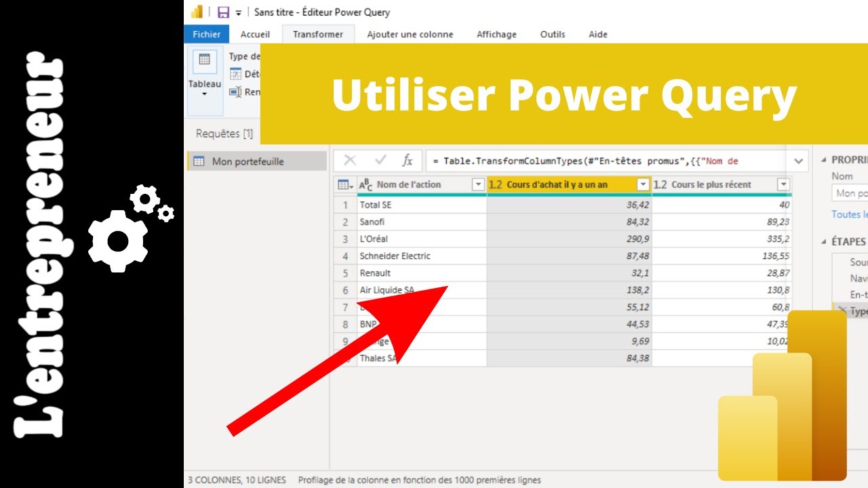Open the Fichier menu tab
The height and width of the screenshot is (488, 868).
[x=206, y=34]
